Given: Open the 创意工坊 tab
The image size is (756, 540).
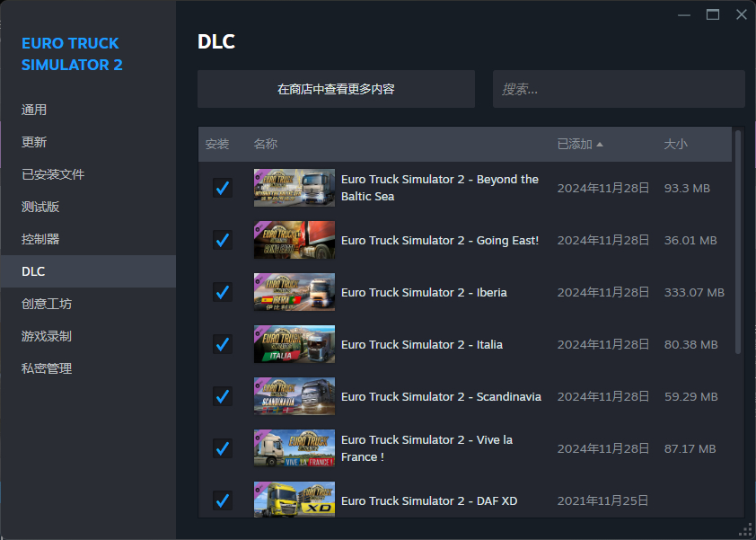Looking at the screenshot, I should pyautogui.click(x=88, y=304).
